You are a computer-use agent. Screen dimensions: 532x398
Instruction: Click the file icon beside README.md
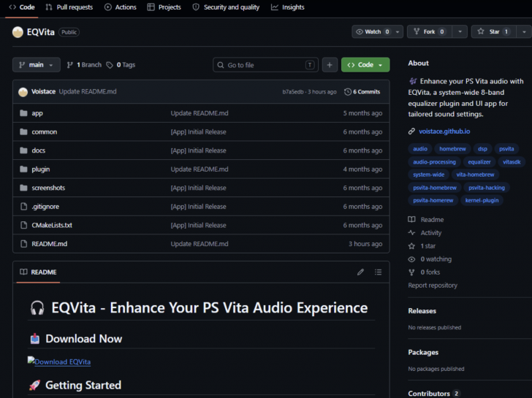pos(23,243)
